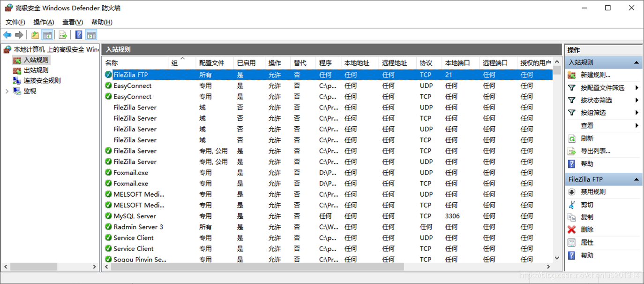The width and height of the screenshot is (644, 284).
Task: Select Outbound Rules (出站规则) tree item
Action: (x=36, y=70)
